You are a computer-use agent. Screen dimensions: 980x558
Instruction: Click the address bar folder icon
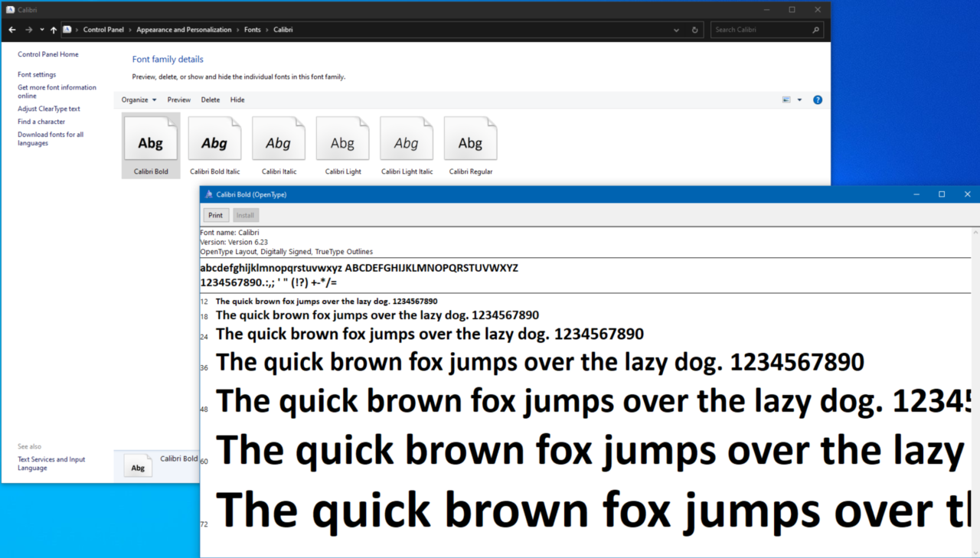click(x=67, y=30)
